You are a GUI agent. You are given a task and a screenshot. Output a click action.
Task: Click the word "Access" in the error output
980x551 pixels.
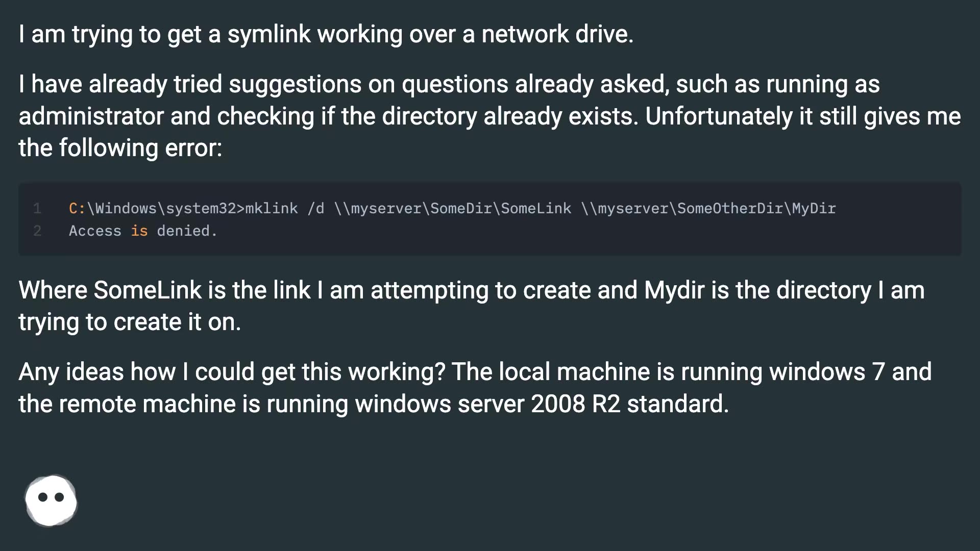tap(95, 231)
